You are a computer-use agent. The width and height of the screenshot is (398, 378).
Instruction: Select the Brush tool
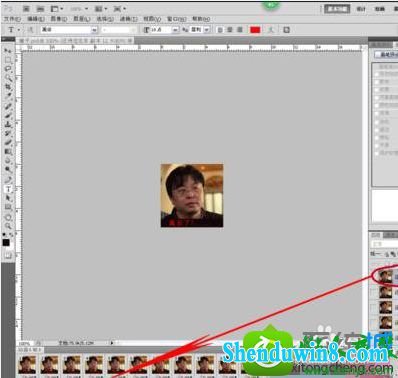[8, 116]
